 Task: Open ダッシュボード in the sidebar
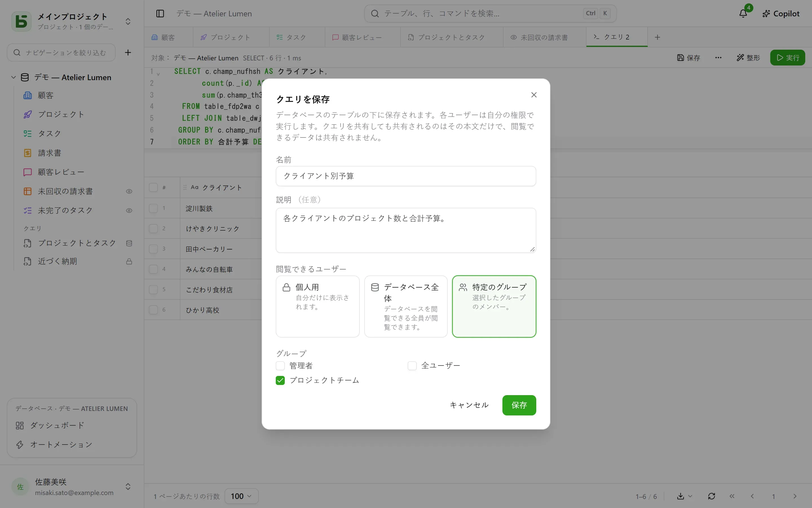point(72,425)
